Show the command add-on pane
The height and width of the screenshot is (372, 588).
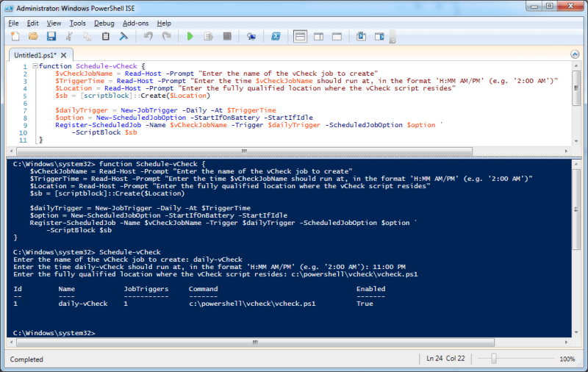coord(379,36)
